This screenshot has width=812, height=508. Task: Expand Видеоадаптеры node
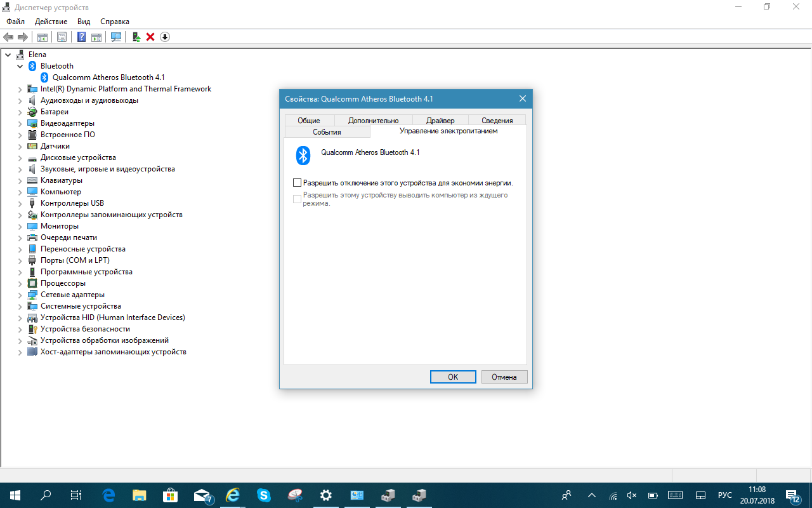[x=20, y=123]
